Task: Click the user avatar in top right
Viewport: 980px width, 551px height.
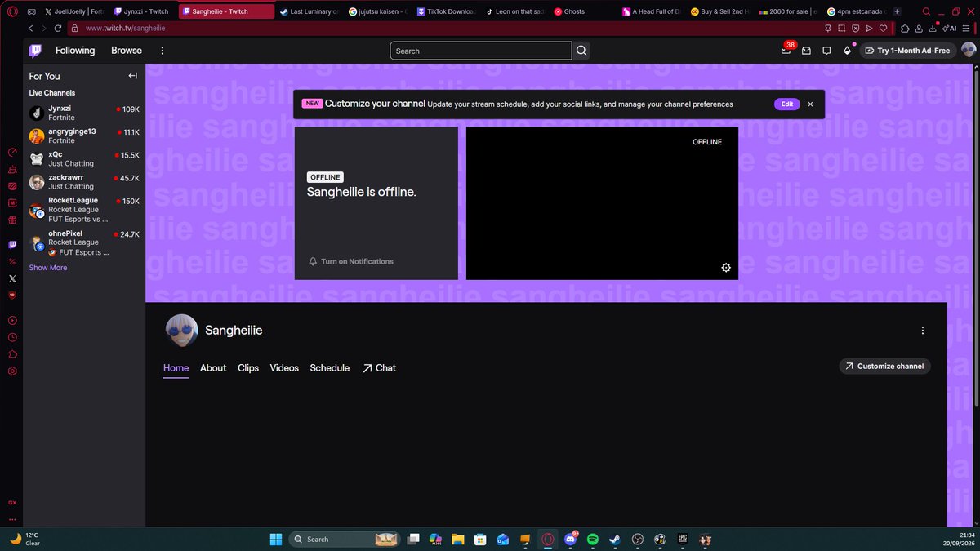Action: pos(969,51)
